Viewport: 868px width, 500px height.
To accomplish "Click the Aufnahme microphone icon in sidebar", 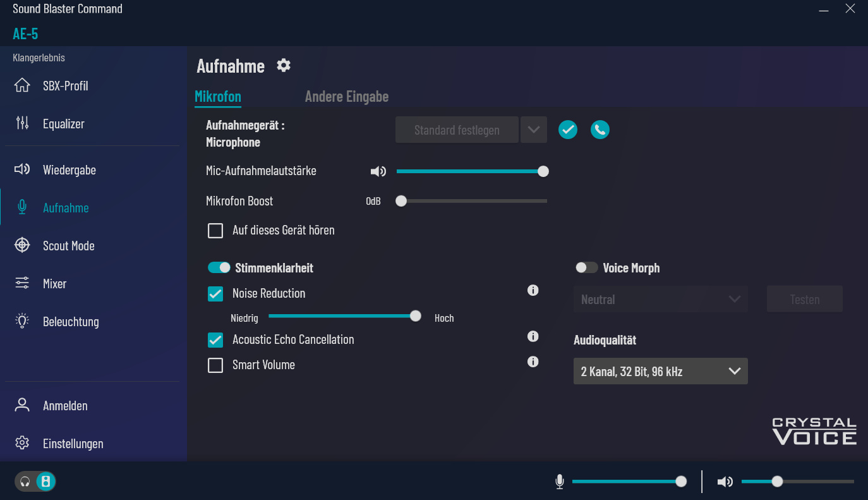I will [x=22, y=207].
